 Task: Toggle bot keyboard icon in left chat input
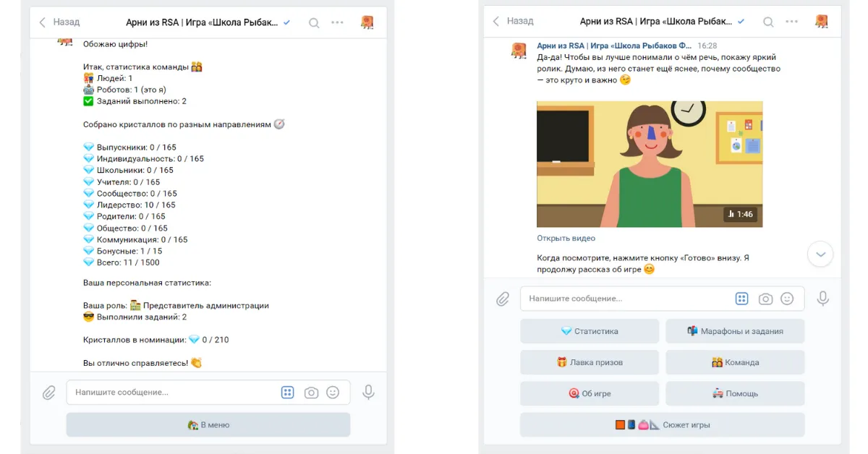coord(287,393)
